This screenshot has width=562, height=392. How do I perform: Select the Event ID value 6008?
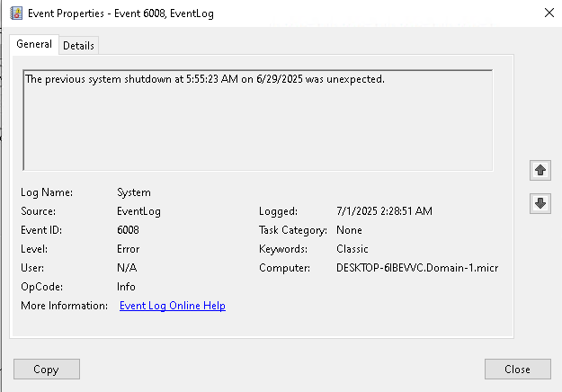coord(128,230)
